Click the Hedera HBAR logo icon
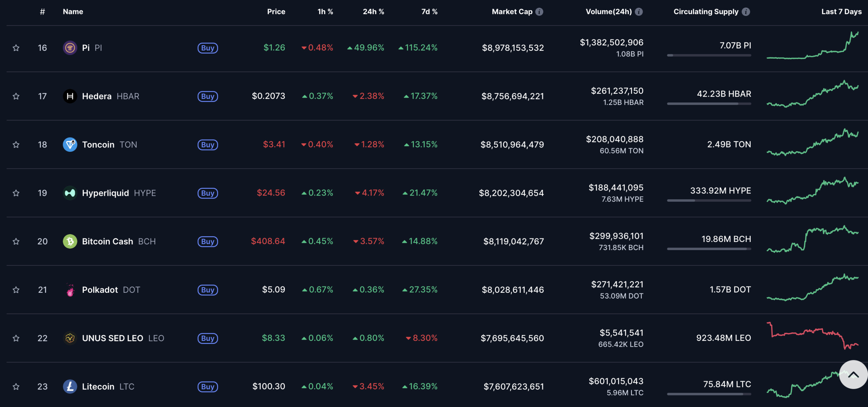This screenshot has width=868, height=407. pyautogui.click(x=70, y=96)
